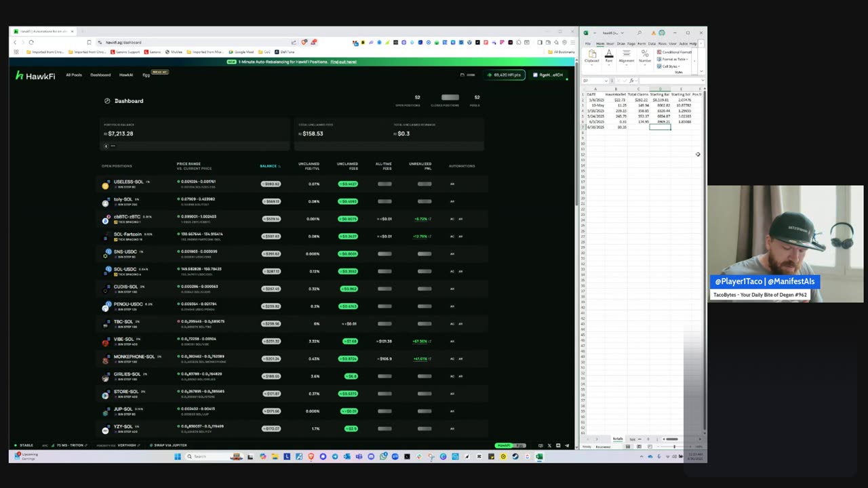Image resolution: width=868 pixels, height=488 pixels.
Task: Expand the Clipboard group in Excel
Action: 592,57
